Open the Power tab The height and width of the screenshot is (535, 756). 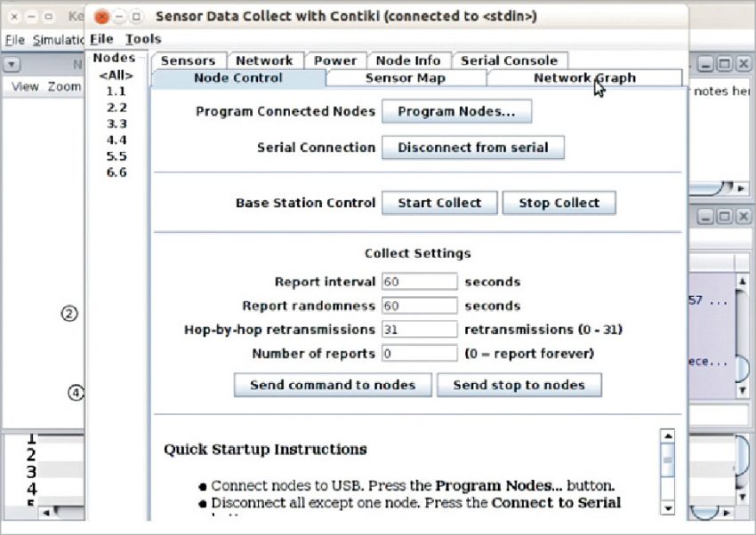click(336, 60)
